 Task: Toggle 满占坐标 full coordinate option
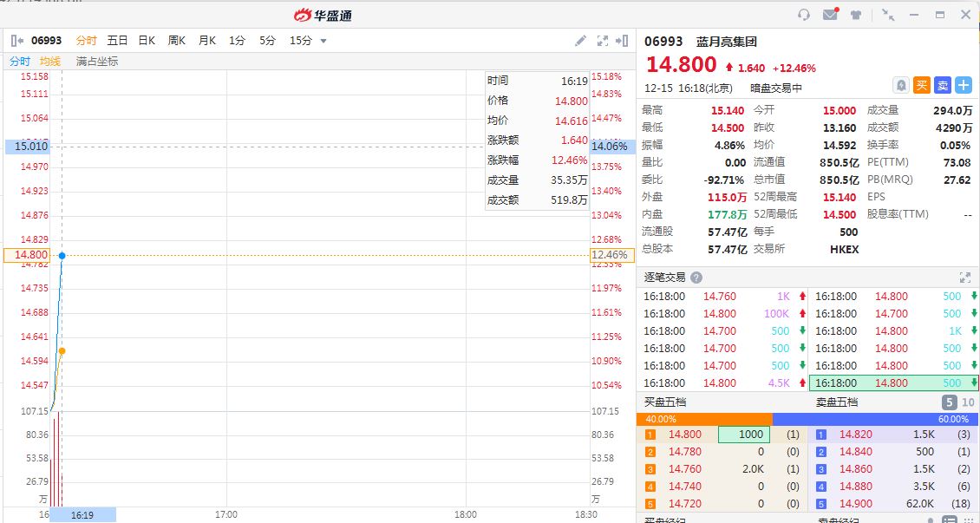97,62
